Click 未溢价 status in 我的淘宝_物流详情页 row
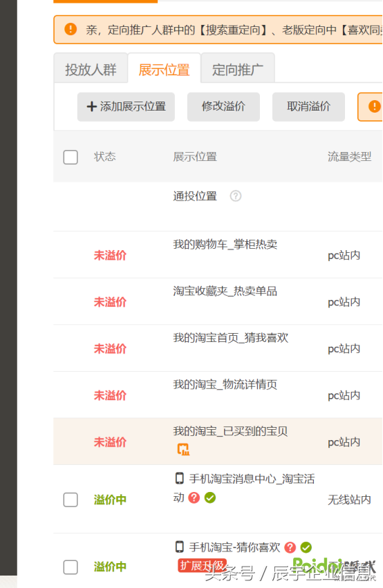The height and width of the screenshot is (588, 383). point(110,395)
